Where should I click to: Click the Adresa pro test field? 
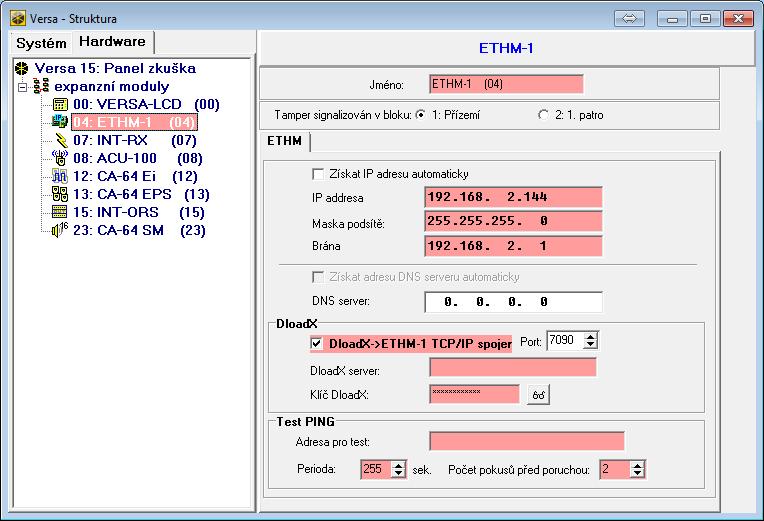click(527, 441)
